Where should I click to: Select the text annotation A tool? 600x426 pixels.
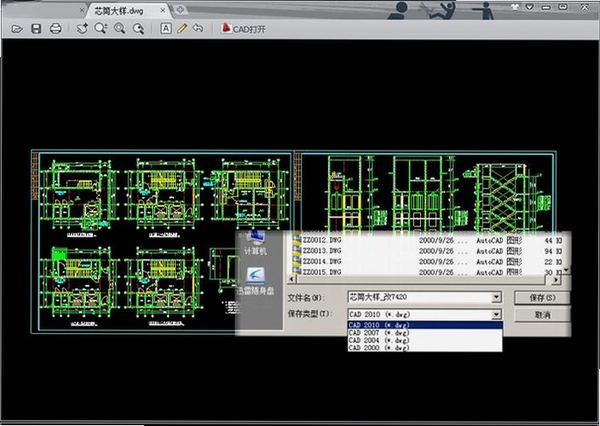coord(166,28)
